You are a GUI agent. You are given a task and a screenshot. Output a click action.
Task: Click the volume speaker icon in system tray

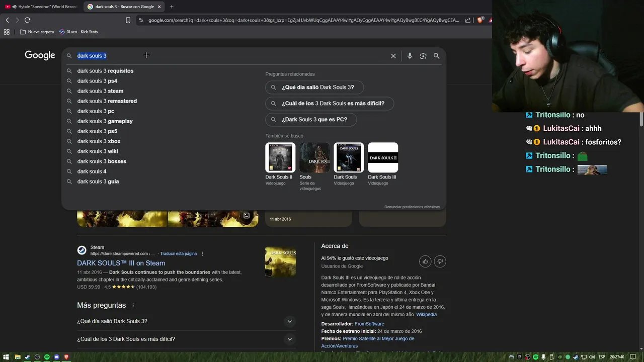coord(592,357)
